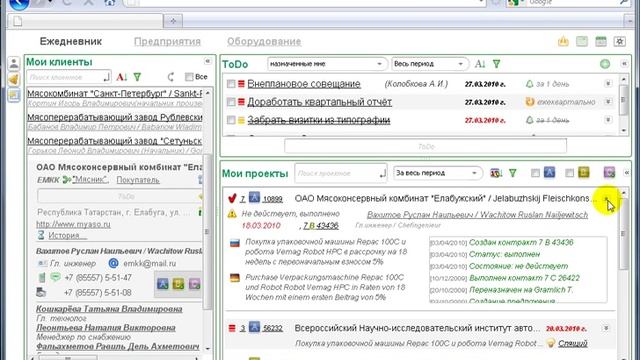640x360 pixels.
Task: Open the История... link
Action: tap(67, 236)
